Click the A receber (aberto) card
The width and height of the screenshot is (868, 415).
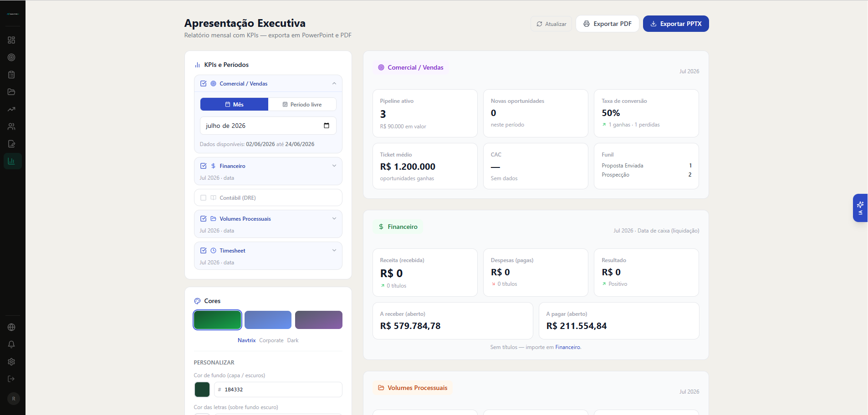(x=453, y=321)
